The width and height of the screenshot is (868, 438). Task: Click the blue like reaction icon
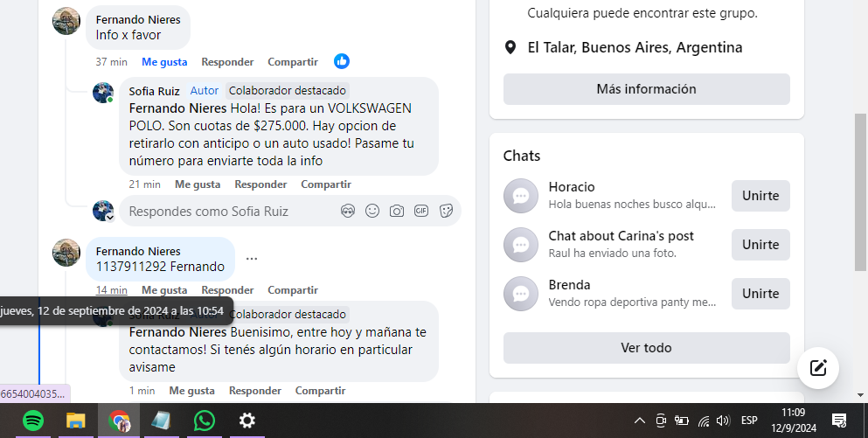coord(342,61)
